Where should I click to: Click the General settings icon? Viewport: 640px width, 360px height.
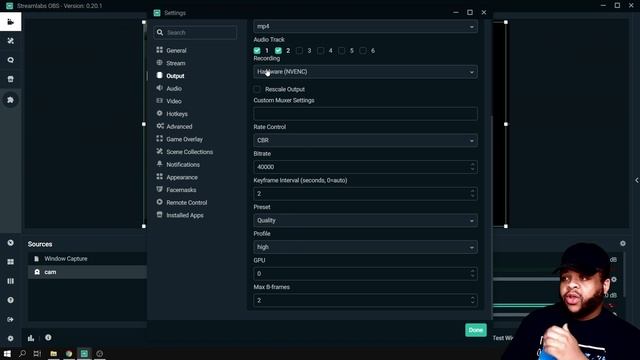160,50
